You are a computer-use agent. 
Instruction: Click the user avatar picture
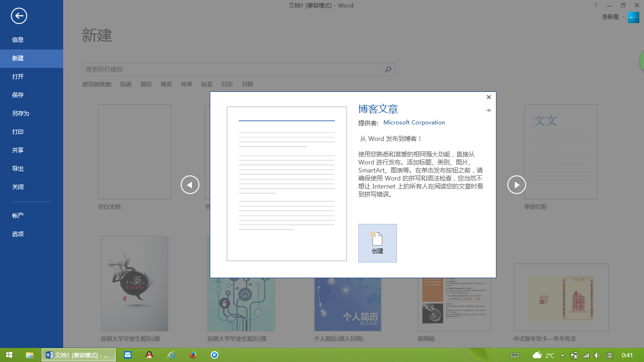click(x=633, y=17)
